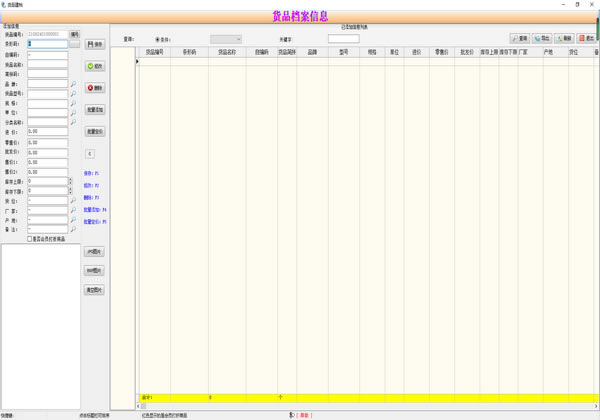
Task: Click the 保存 save button
Action: (97, 45)
